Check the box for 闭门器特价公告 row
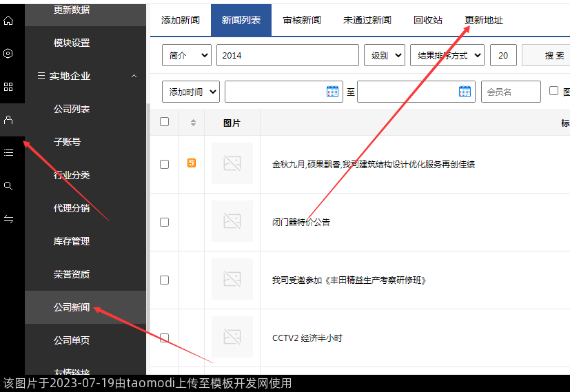The image size is (570, 392). click(x=164, y=222)
